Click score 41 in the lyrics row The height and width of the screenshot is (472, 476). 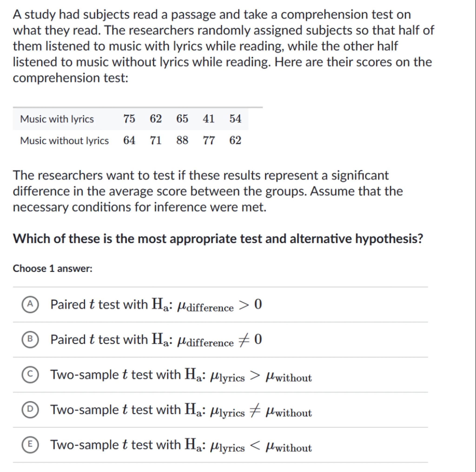coord(209,119)
